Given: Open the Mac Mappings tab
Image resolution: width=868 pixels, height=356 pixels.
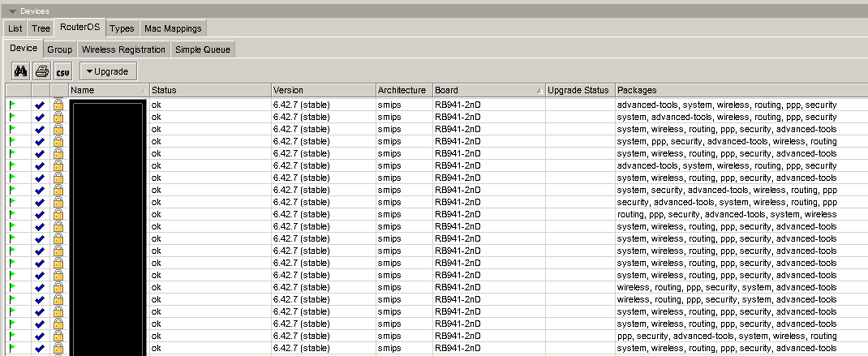Looking at the screenshot, I should 173,28.
